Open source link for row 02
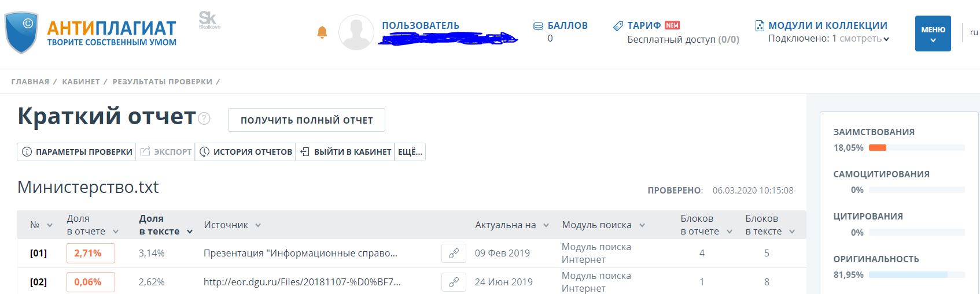980x294 pixels. tap(454, 282)
